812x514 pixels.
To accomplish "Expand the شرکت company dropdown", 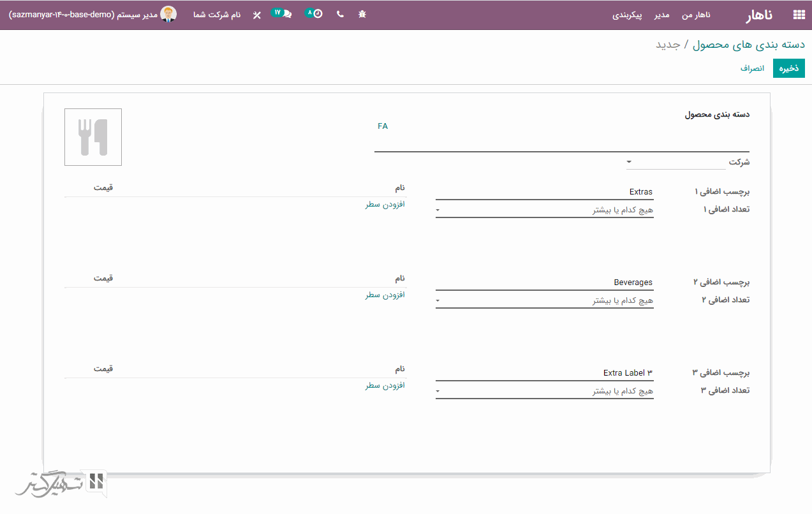I will click(x=676, y=162).
